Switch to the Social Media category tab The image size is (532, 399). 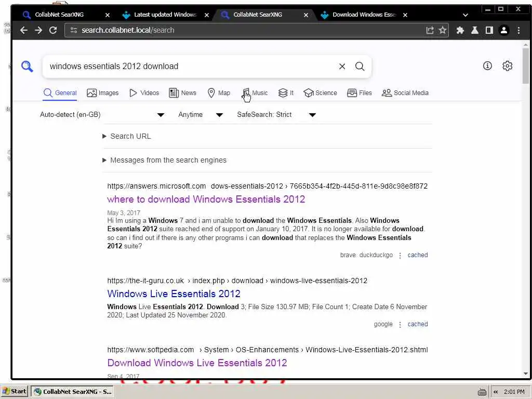click(405, 93)
